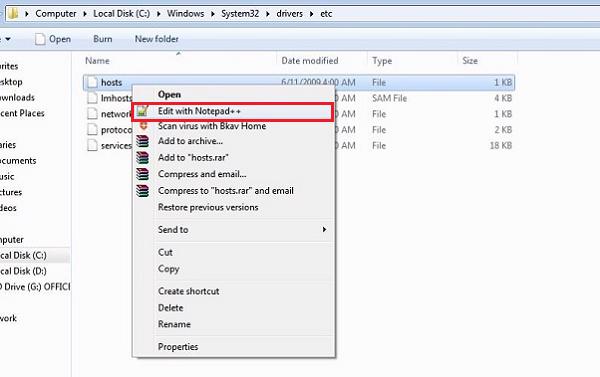Select Pictures in navigation pane

click(11, 192)
